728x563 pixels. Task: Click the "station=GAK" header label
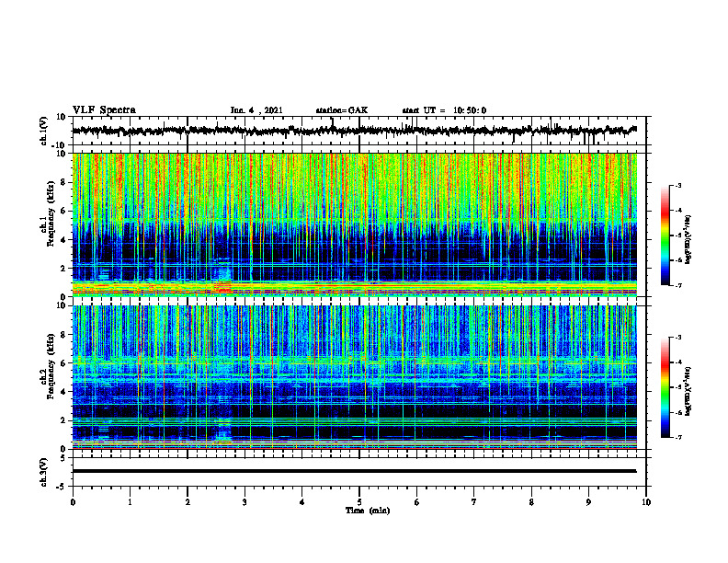342,110
